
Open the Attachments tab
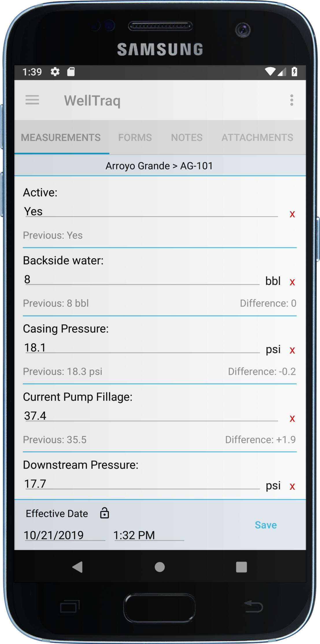257,138
